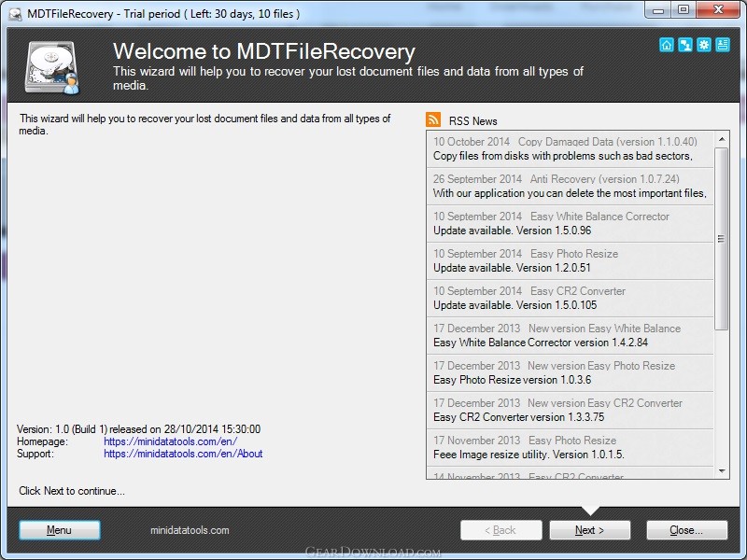Click the Back button
This screenshot has width=747, height=560.
pyautogui.click(x=501, y=530)
